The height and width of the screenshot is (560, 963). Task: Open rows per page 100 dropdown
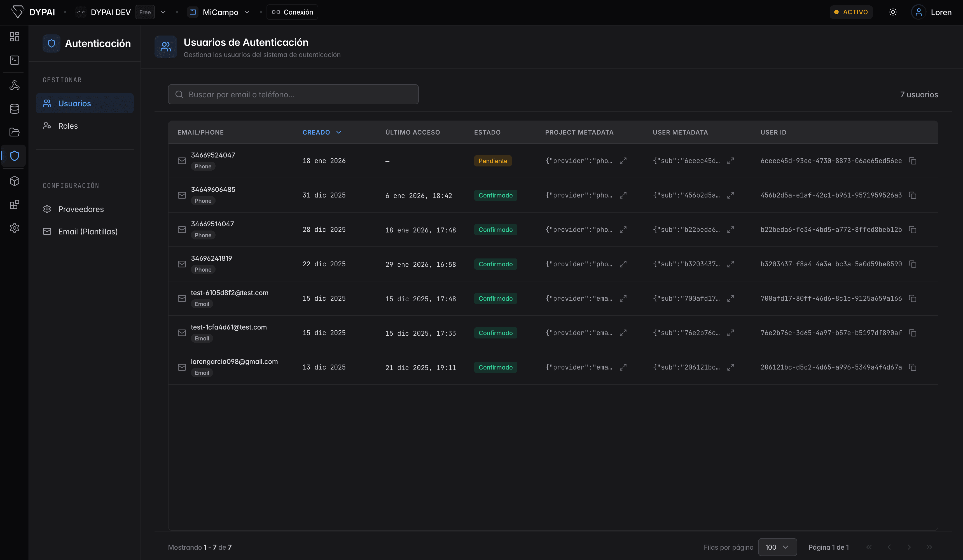pyautogui.click(x=777, y=547)
